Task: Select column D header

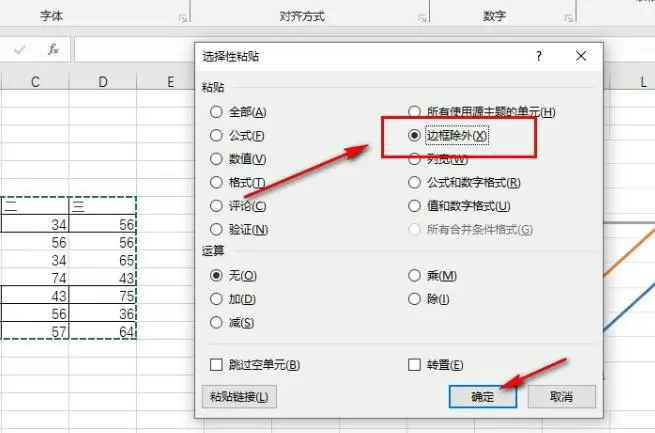Action: [x=103, y=82]
